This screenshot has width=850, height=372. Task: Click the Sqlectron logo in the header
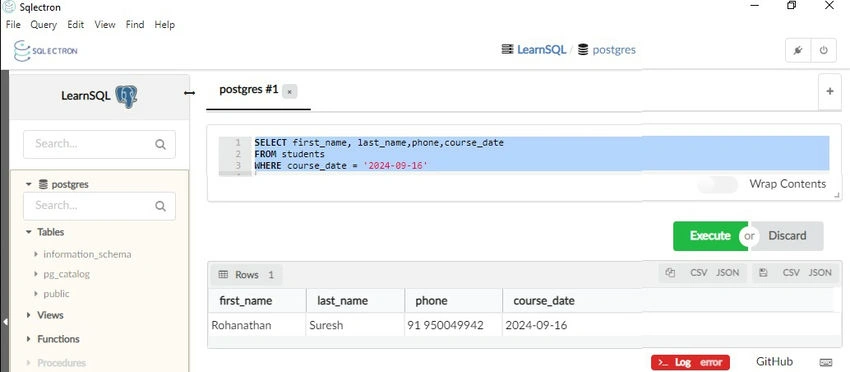tap(46, 51)
